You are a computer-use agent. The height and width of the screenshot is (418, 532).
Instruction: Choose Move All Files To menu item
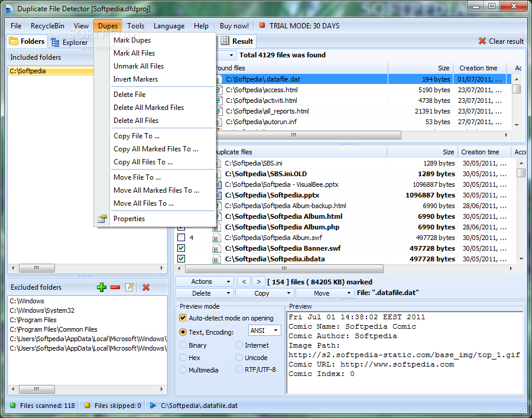point(144,203)
